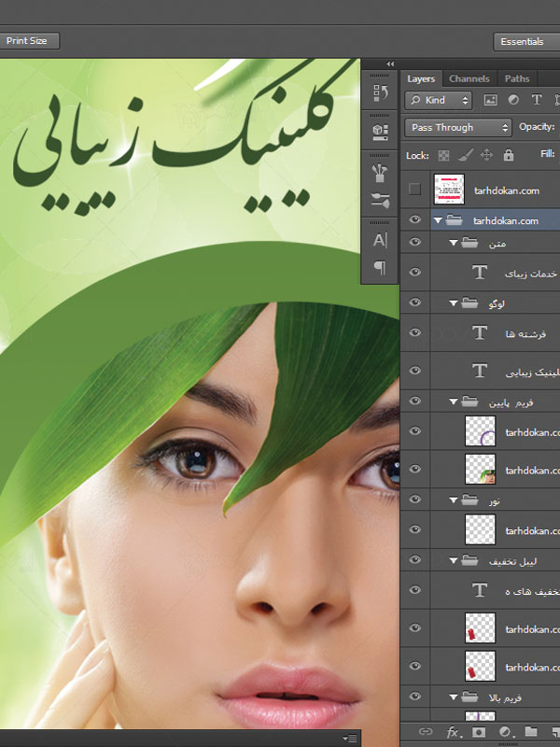Hide the فرشته ها text layer
This screenshot has height=747, width=560.
tap(414, 332)
